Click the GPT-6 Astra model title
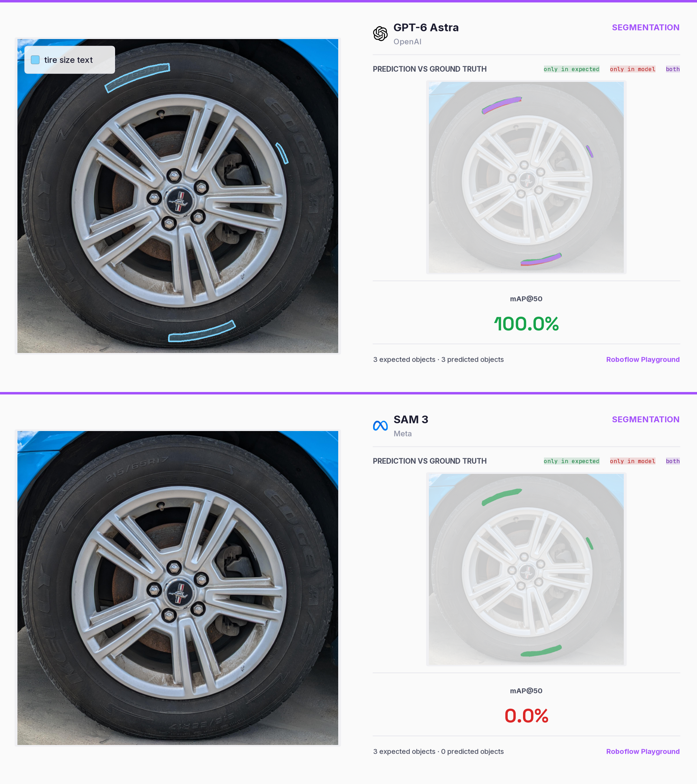The height and width of the screenshot is (784, 697). pyautogui.click(x=426, y=28)
